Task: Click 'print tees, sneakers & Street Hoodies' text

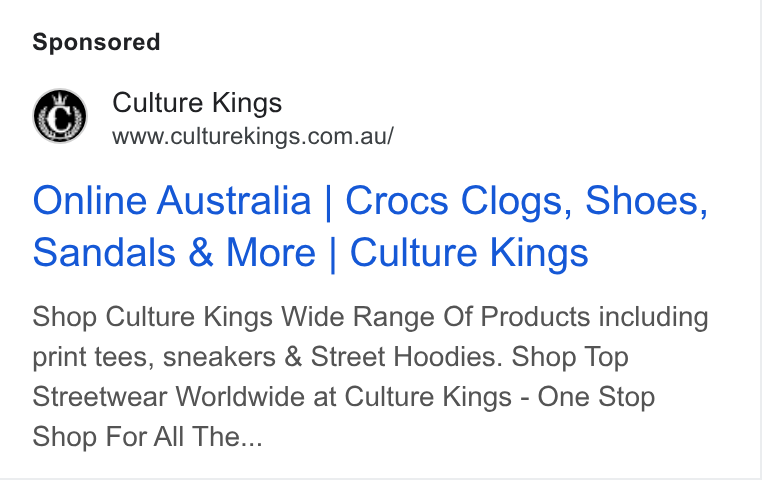Action: click(x=268, y=357)
